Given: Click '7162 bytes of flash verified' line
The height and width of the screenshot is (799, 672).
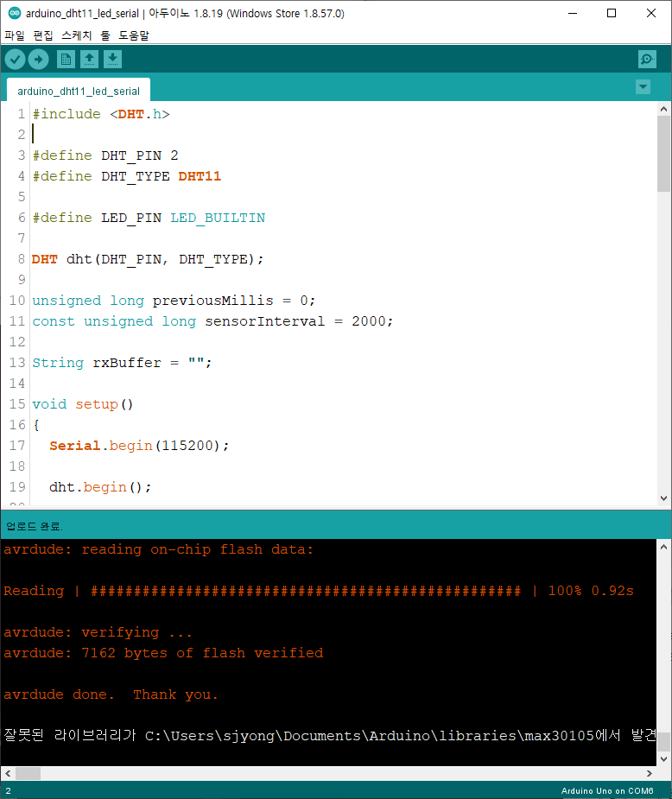Looking at the screenshot, I should click(202, 653).
